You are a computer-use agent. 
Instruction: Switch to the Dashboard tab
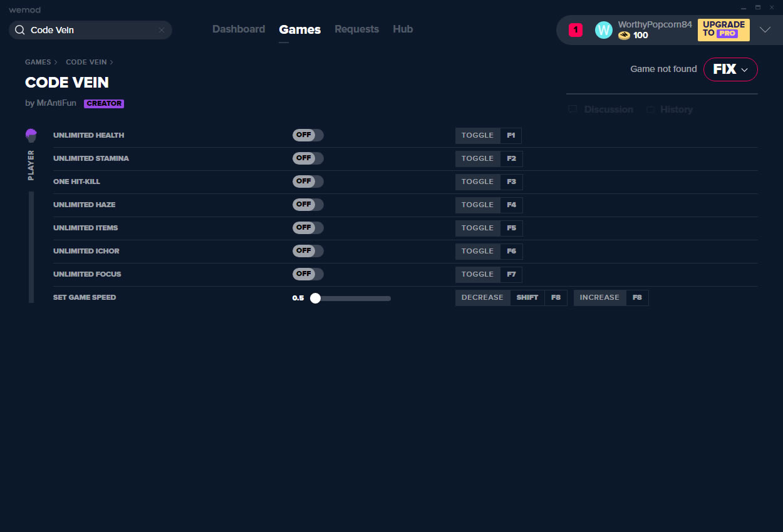tap(238, 29)
